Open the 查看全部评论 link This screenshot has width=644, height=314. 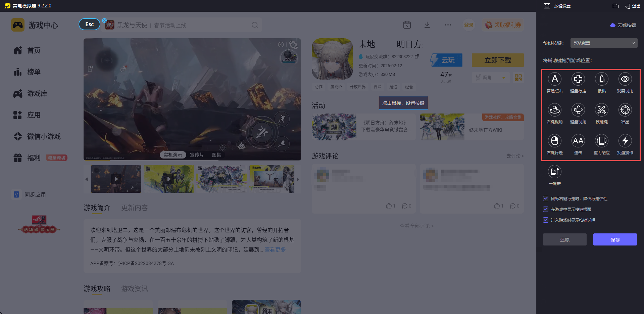(417, 226)
